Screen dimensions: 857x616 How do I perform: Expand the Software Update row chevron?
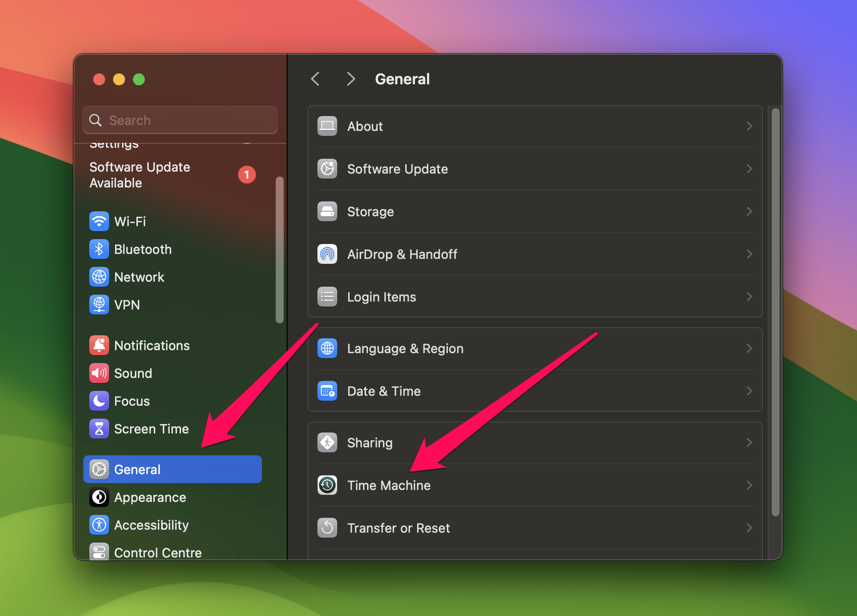(749, 169)
